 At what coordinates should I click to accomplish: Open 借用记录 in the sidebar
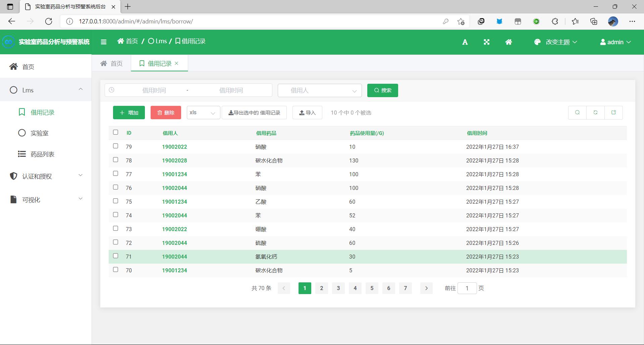[x=46, y=112]
